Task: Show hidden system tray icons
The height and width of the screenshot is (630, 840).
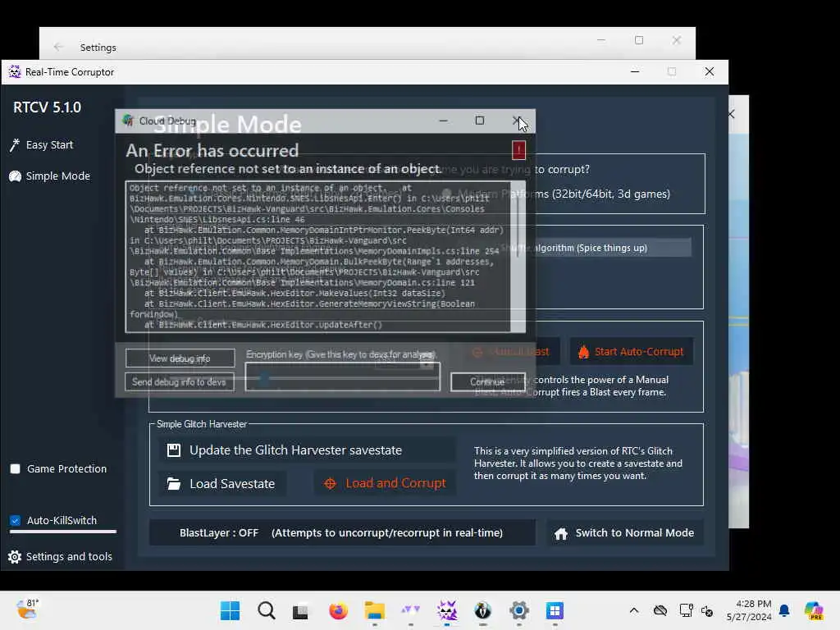Action: (634, 610)
